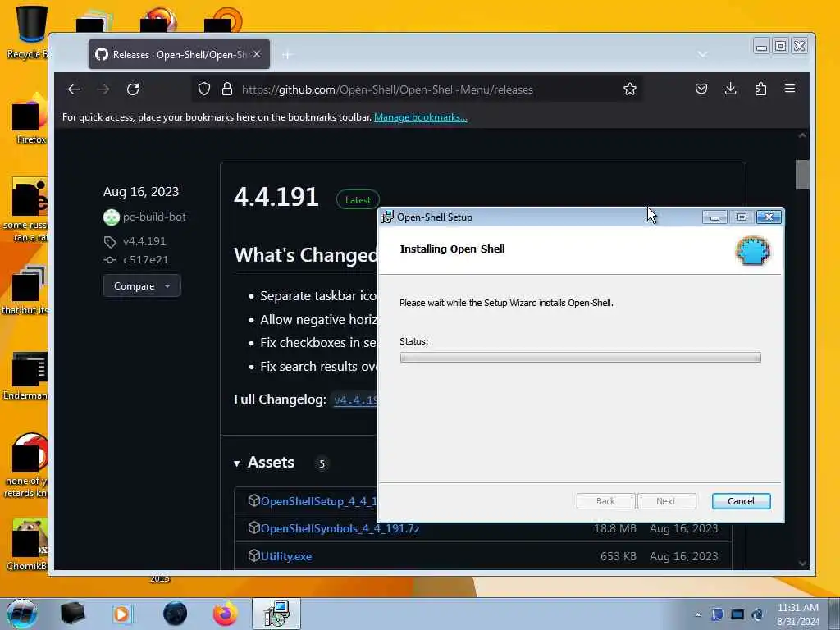Click the padlock site security icon
Screen dimensions: 840x630
[227, 89]
